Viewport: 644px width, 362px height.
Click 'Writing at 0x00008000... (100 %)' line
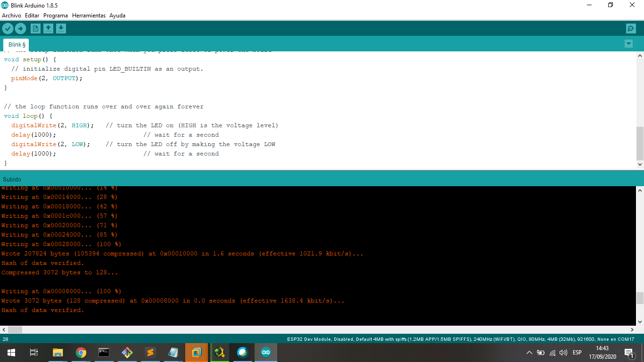click(x=61, y=291)
